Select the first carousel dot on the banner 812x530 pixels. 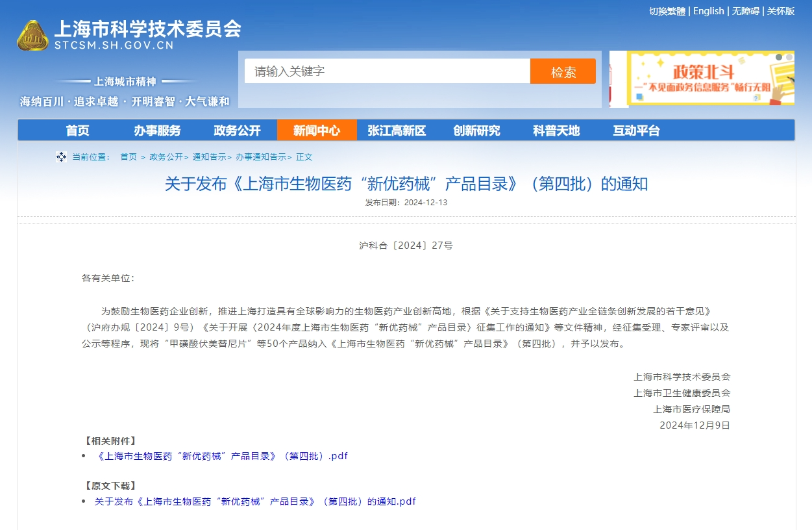point(778,57)
